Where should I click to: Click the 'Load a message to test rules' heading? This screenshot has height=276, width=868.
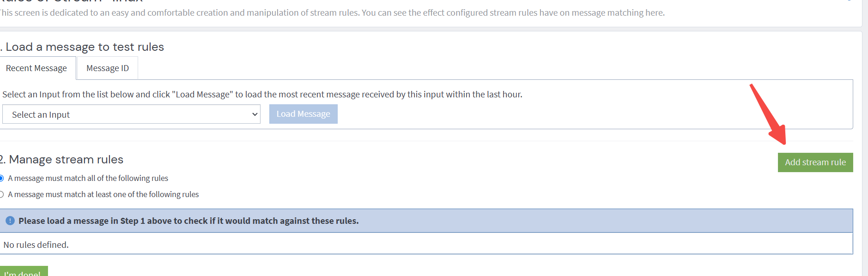pos(82,47)
